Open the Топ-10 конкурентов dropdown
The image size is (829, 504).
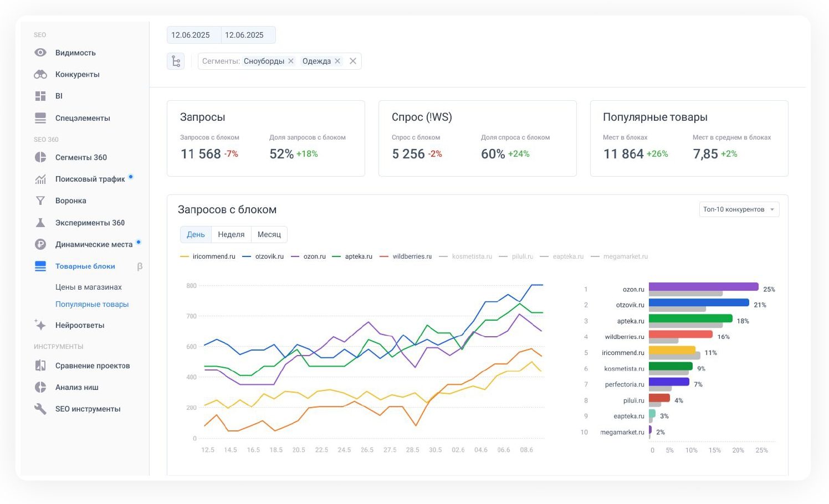tap(739, 209)
